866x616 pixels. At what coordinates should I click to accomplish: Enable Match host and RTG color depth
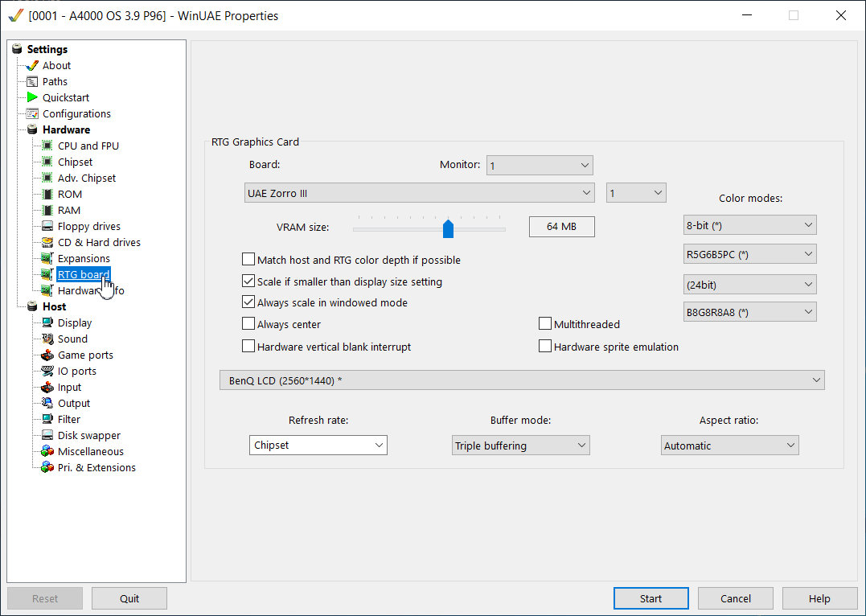pos(248,260)
